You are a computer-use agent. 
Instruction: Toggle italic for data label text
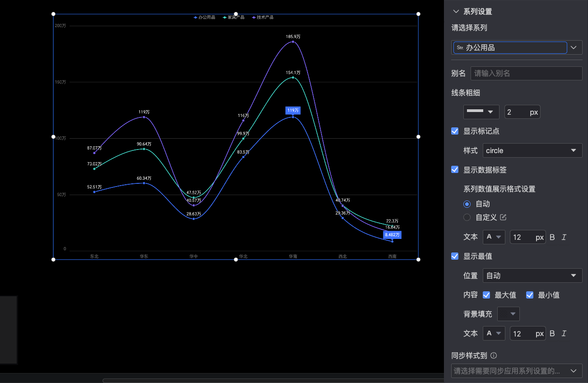(x=564, y=237)
